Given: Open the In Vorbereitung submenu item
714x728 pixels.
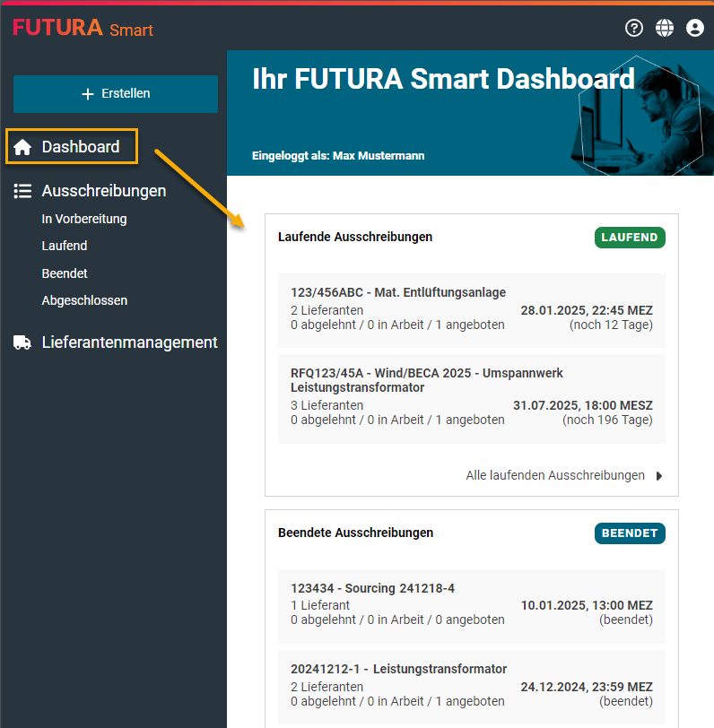Looking at the screenshot, I should [x=84, y=219].
